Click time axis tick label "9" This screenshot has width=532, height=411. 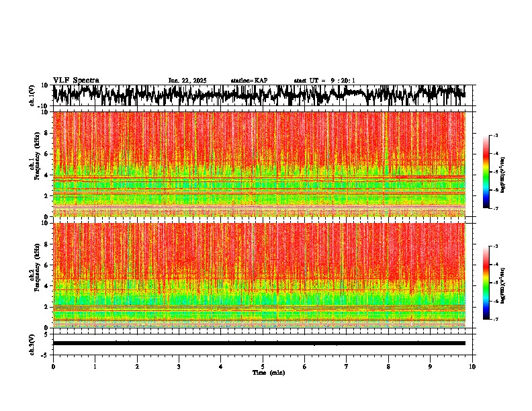(430, 367)
